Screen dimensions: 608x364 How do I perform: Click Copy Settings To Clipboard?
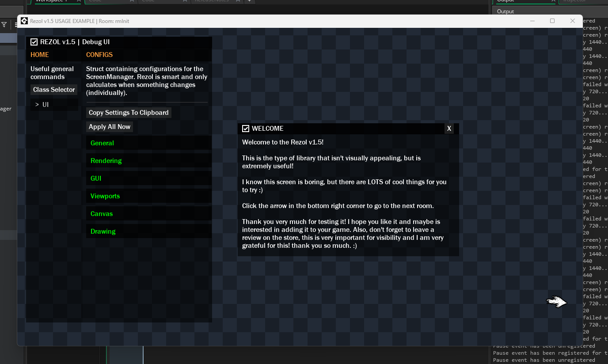pos(128,112)
